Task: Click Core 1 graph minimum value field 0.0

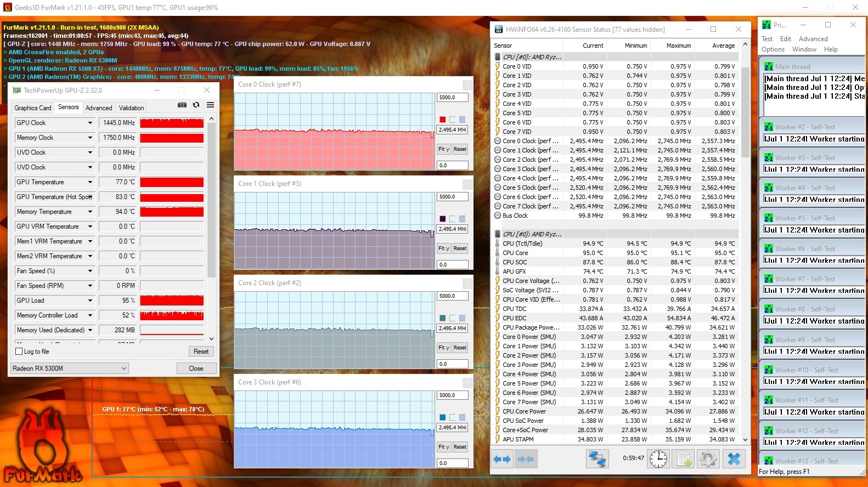Action: 453,264
